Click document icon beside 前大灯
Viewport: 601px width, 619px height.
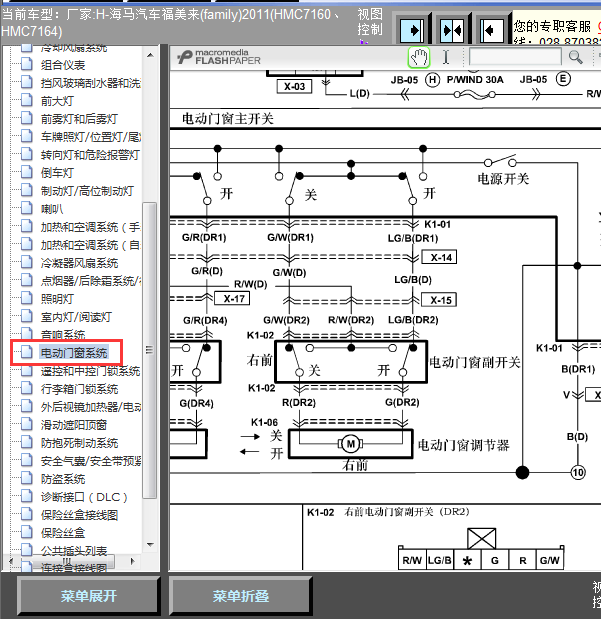26,100
